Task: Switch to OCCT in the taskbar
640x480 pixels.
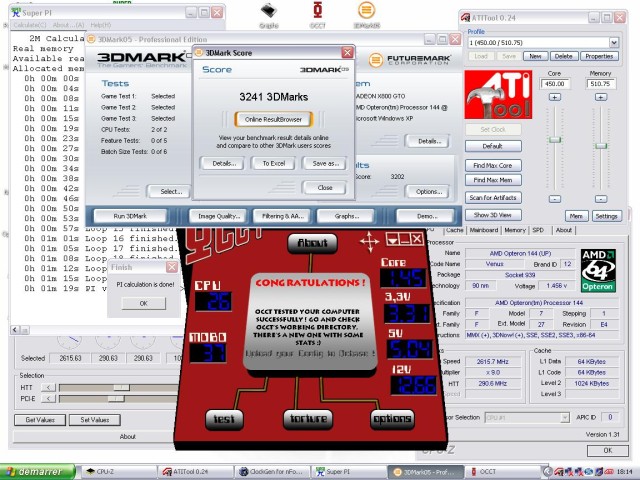Action: point(503,472)
